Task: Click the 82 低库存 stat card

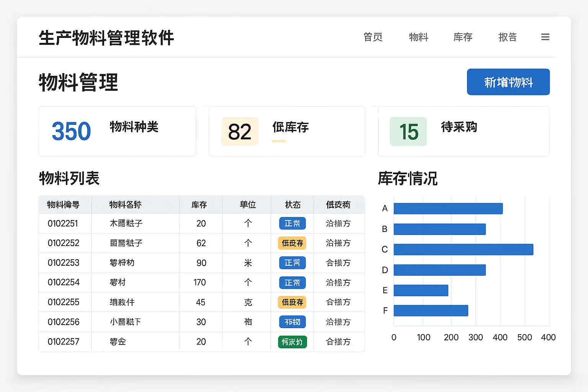Action: [287, 131]
